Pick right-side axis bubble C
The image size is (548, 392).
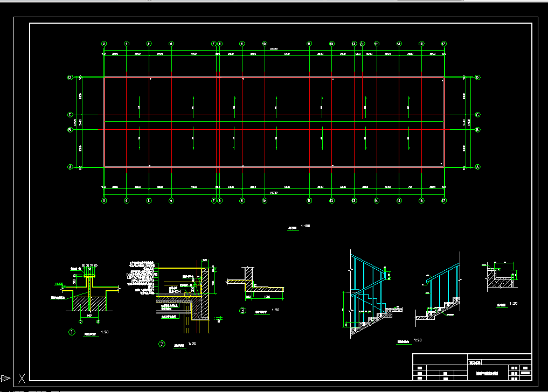click(478, 115)
